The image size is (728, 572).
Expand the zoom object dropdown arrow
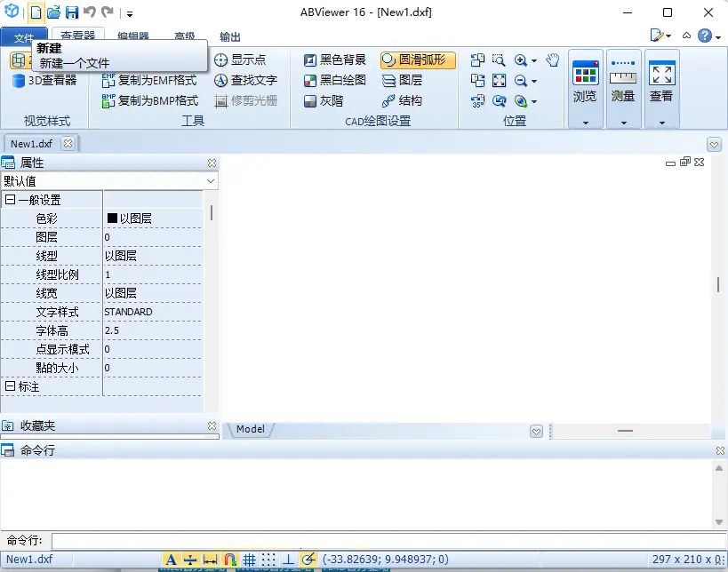click(534, 101)
